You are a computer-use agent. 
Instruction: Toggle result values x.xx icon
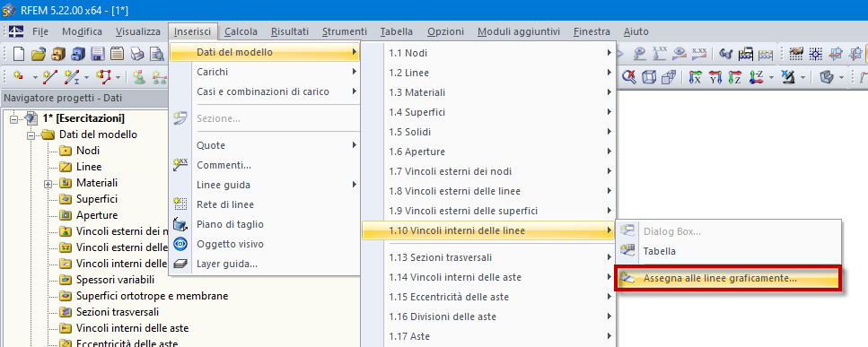click(x=700, y=54)
